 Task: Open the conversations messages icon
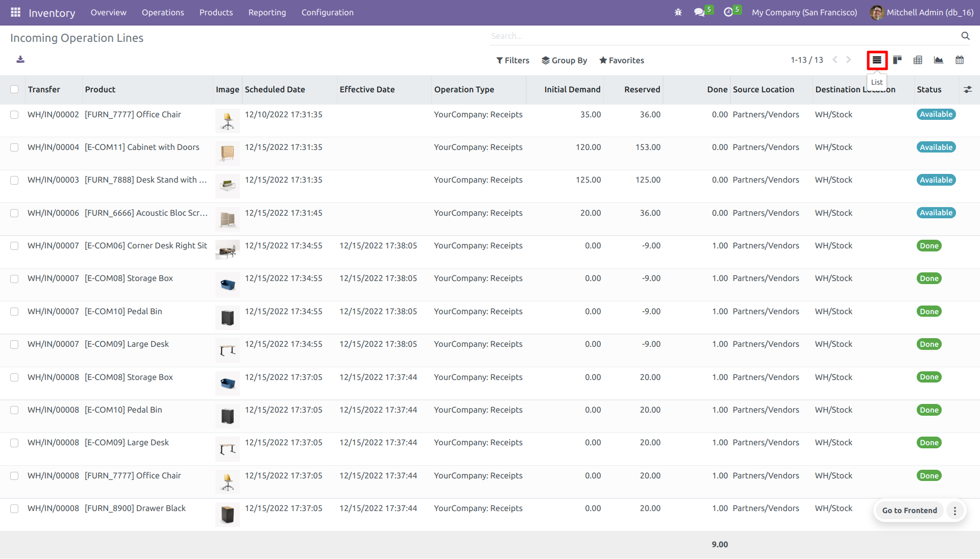[699, 12]
